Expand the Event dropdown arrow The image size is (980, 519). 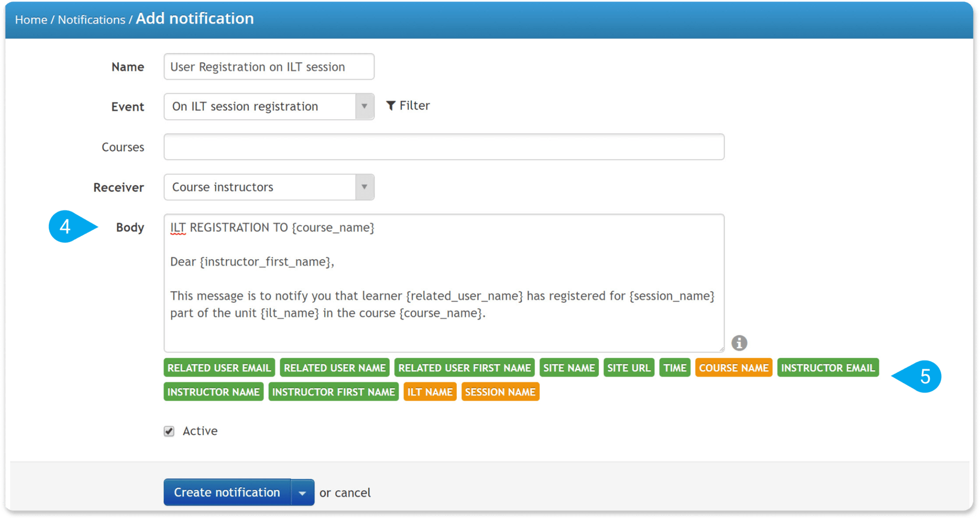pyautogui.click(x=364, y=106)
